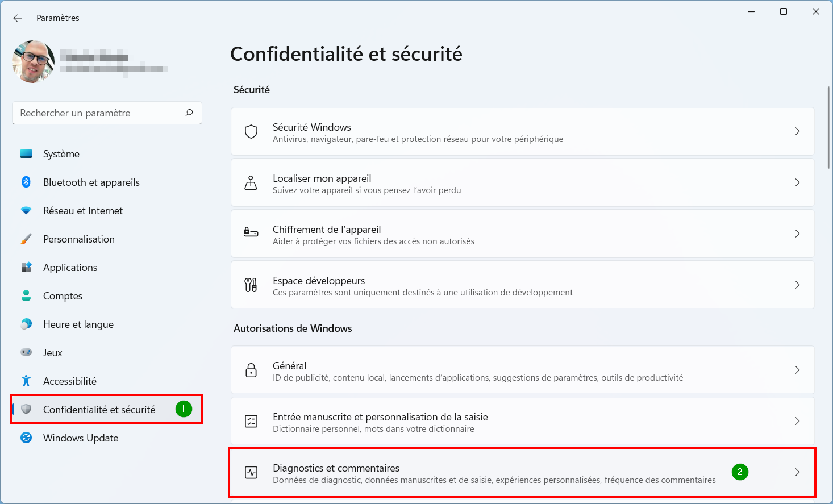Screen dimensions: 833x504
Task: Click the Localiser mon appareil icon
Action: tap(251, 182)
